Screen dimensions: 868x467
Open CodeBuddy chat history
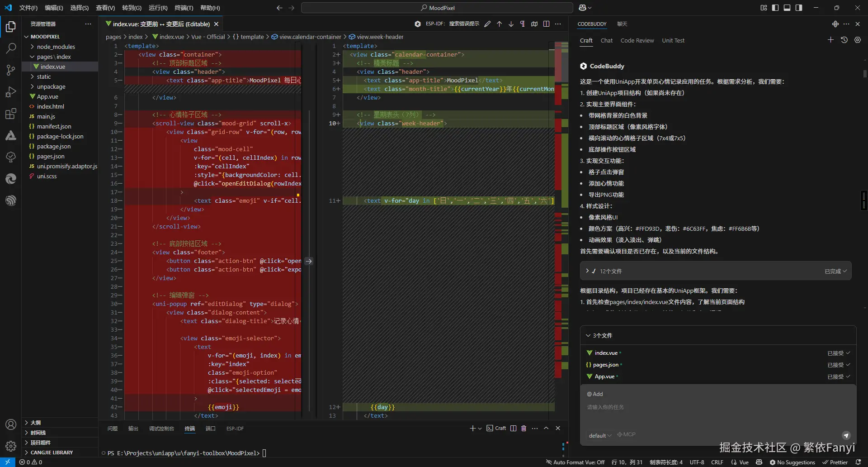[844, 40]
